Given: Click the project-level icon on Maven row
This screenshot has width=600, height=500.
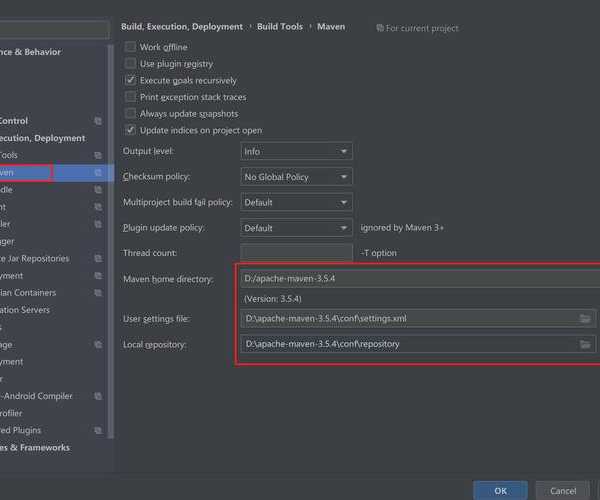Looking at the screenshot, I should [x=98, y=173].
